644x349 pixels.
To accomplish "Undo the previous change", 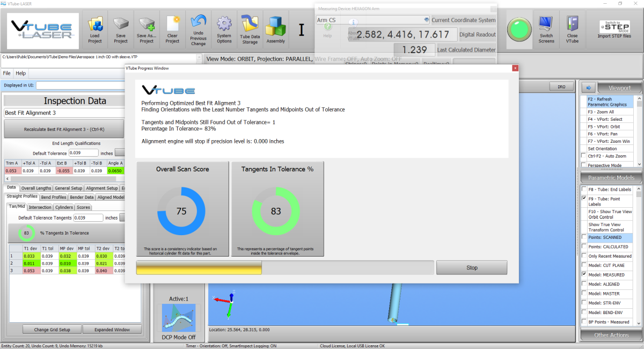I will point(198,30).
